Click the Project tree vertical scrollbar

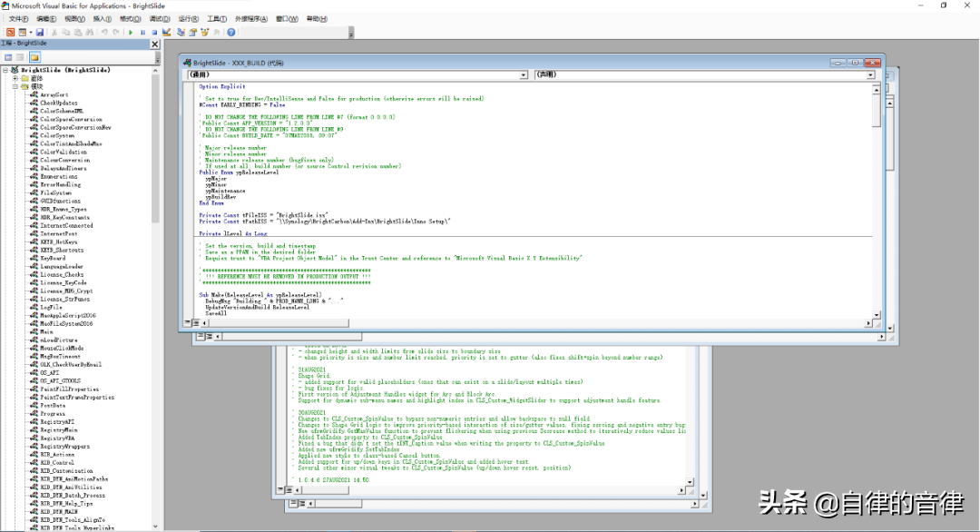[156, 298]
